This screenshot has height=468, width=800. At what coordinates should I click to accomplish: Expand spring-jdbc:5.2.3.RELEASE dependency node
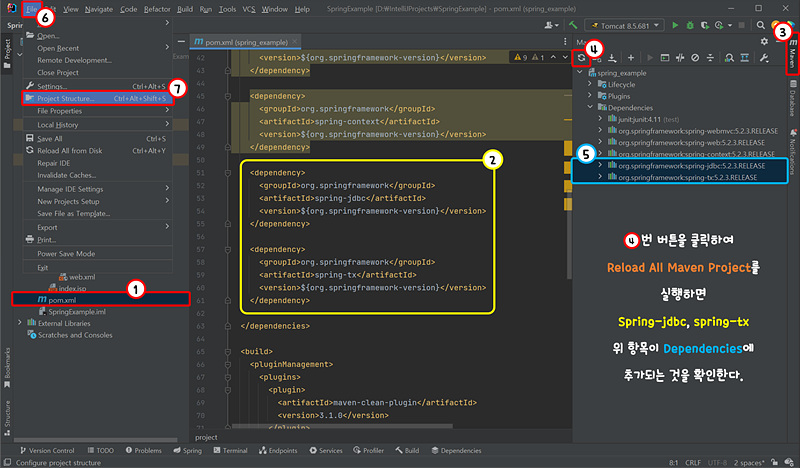click(600, 165)
